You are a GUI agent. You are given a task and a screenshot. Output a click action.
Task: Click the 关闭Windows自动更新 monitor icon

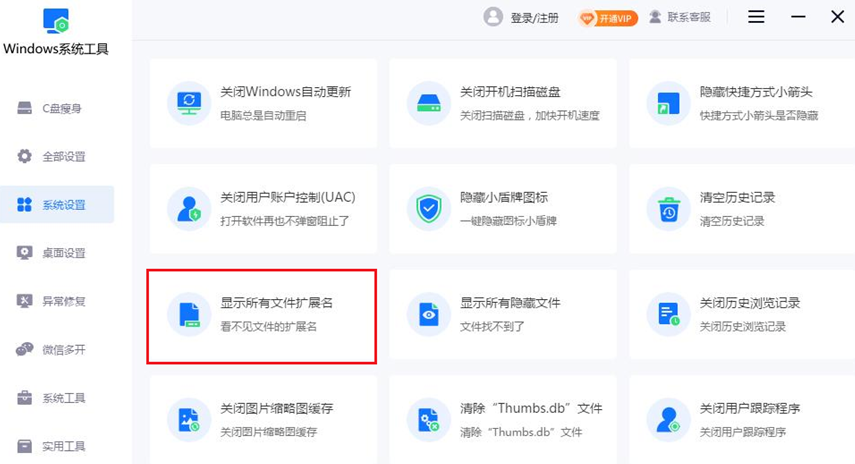click(x=189, y=103)
